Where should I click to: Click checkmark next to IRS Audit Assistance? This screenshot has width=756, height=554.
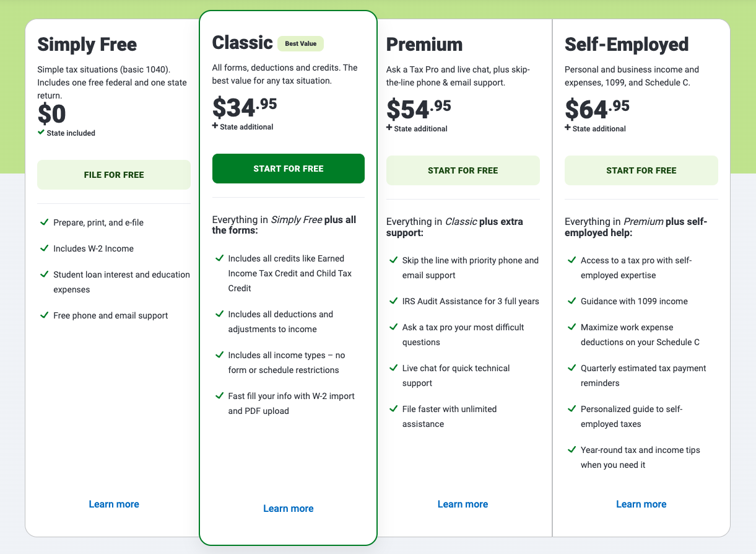coord(393,301)
